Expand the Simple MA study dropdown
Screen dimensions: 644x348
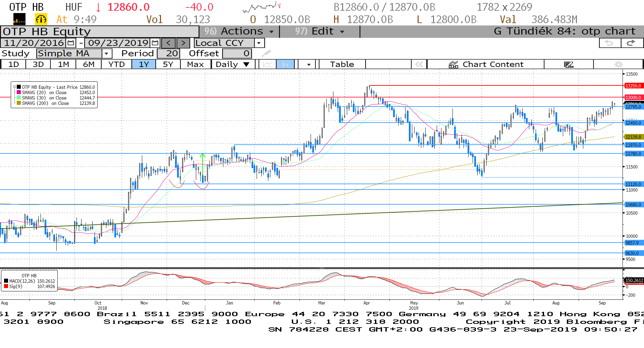106,53
